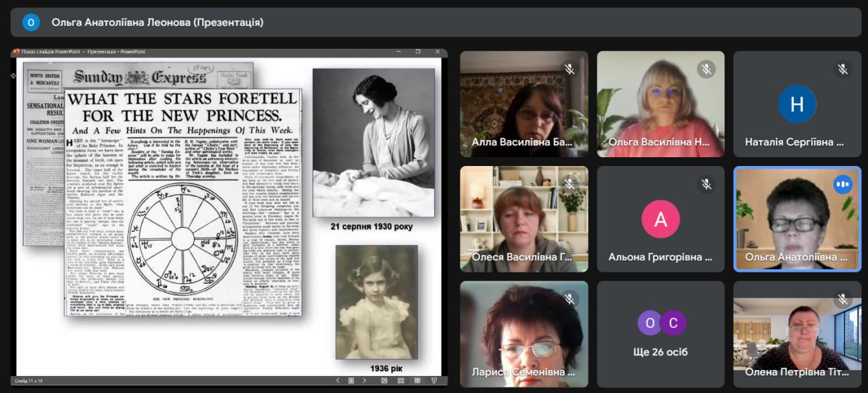This screenshot has width=868, height=393.
Task: Click the muted mic icon on Альона Григорівна's tile
Action: [x=706, y=184]
